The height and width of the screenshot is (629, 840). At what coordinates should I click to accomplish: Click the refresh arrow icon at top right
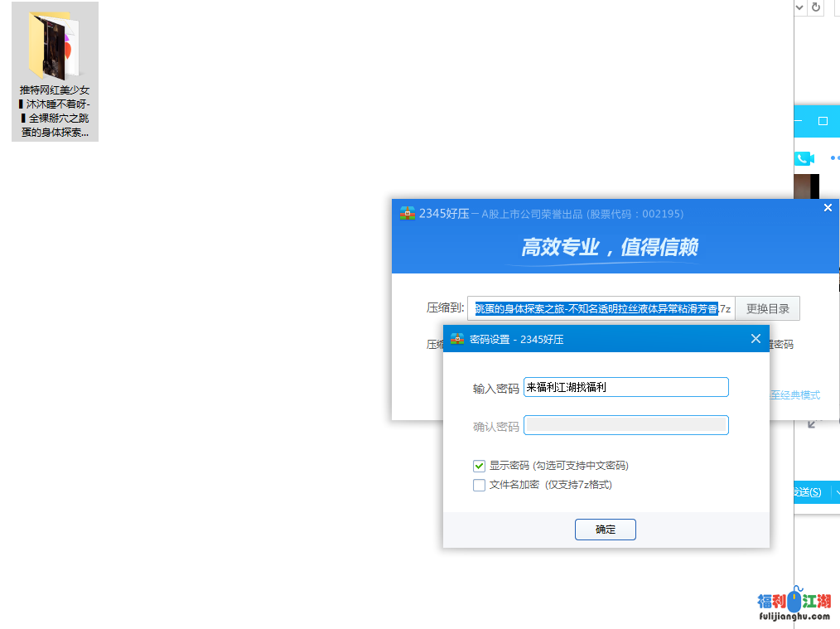816,7
